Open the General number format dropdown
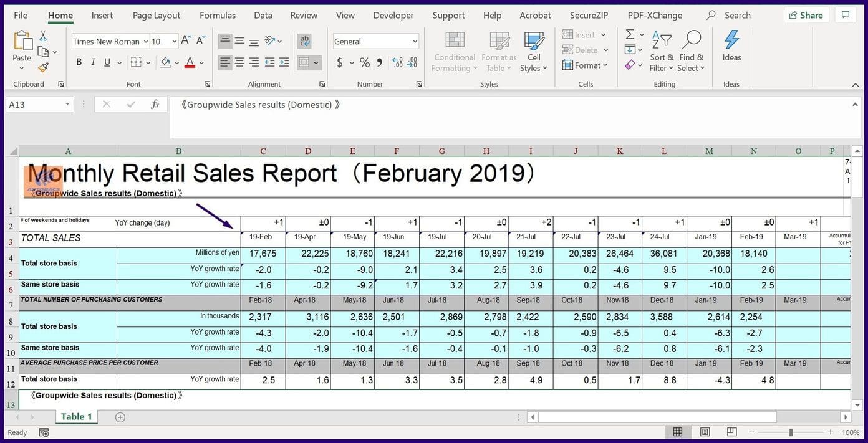Image resolution: width=868 pixels, height=443 pixels. coord(415,42)
